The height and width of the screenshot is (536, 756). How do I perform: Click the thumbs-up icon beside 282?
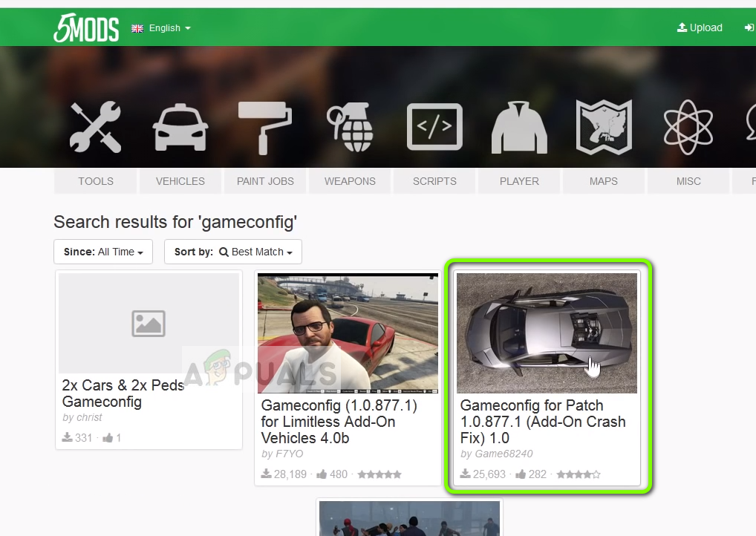(x=521, y=474)
